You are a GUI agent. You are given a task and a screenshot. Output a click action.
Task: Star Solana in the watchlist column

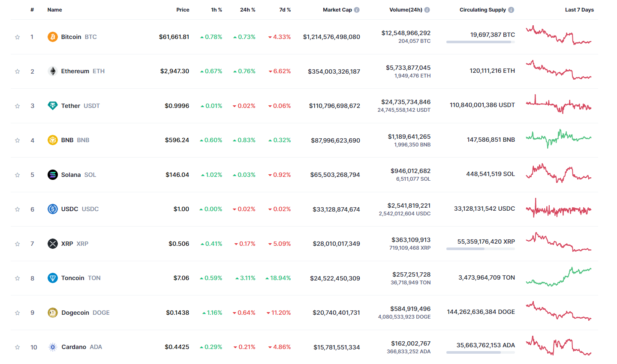[x=18, y=175]
